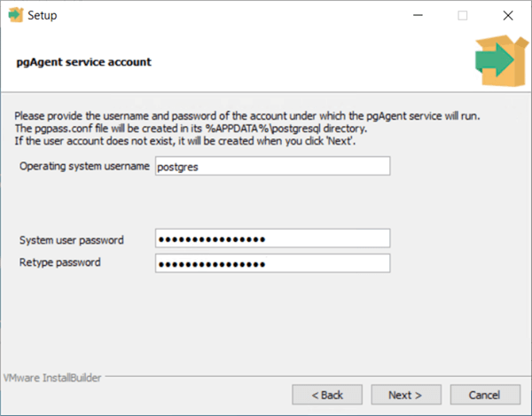Viewport: 532px width, 416px height.
Task: Cancel the pgAgent installation
Action: [x=484, y=394]
